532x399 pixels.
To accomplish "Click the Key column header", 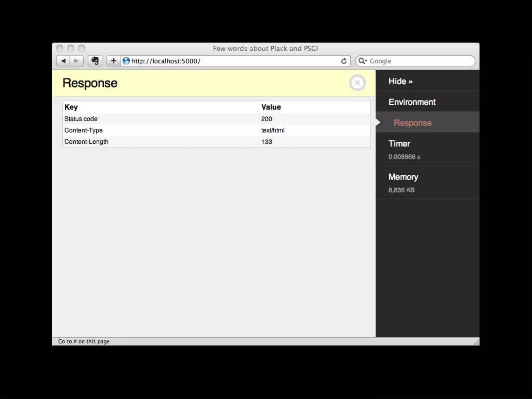I will click(x=71, y=107).
